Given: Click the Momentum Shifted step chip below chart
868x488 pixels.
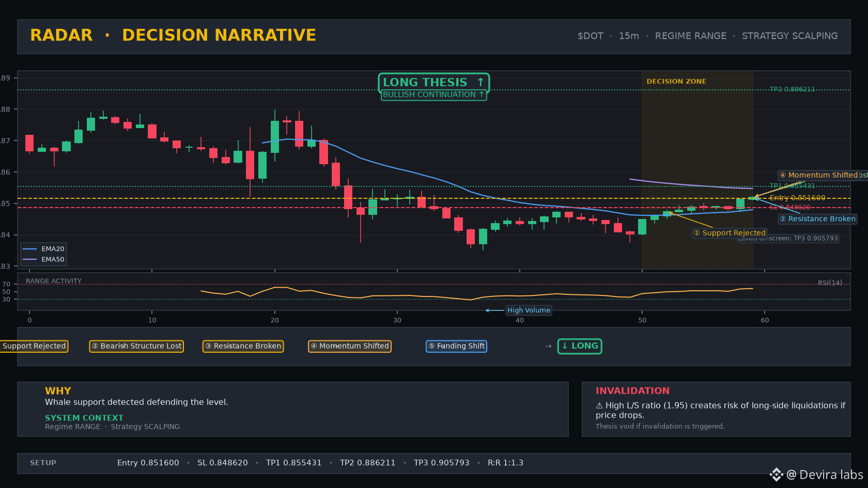Looking at the screenshot, I should coord(350,346).
